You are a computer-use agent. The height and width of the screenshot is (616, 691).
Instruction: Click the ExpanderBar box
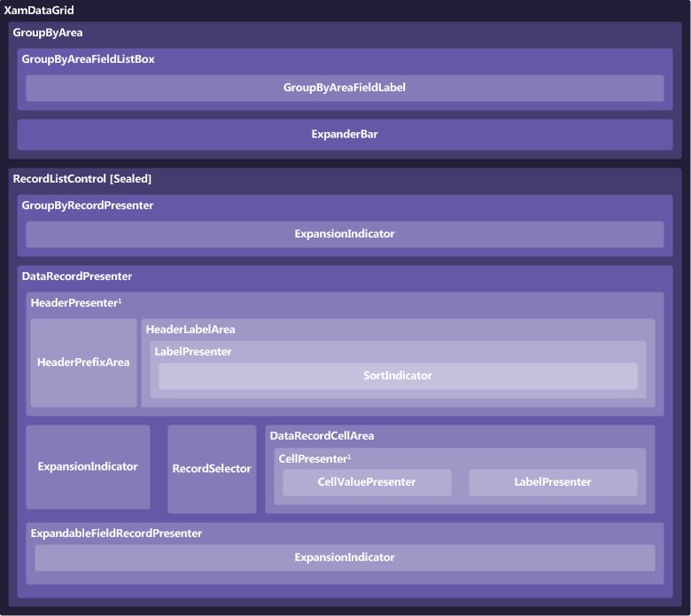345,135
